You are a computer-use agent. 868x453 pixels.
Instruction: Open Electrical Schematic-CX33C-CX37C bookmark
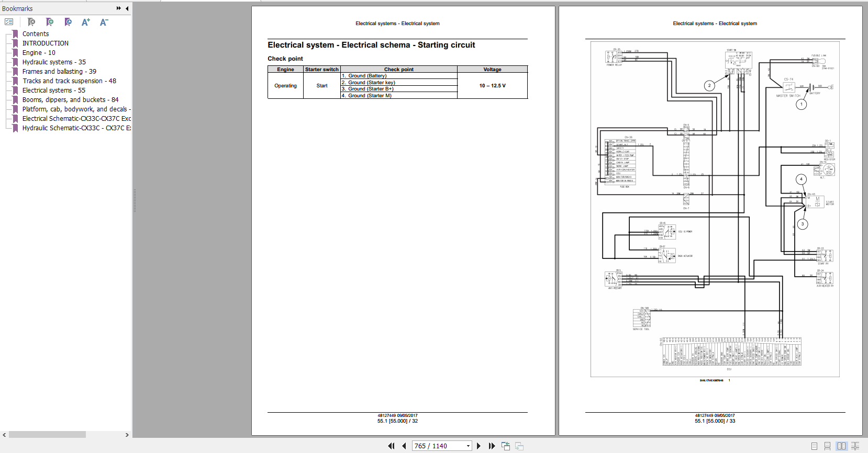tap(76, 119)
